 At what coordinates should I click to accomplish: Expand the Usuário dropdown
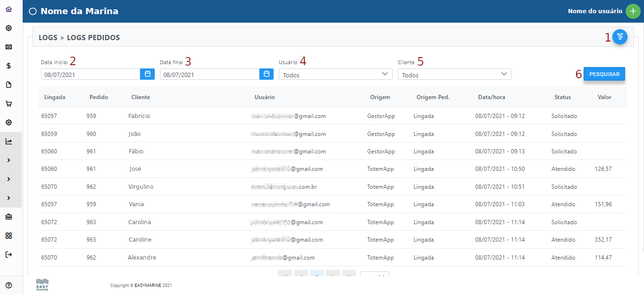pyautogui.click(x=335, y=75)
